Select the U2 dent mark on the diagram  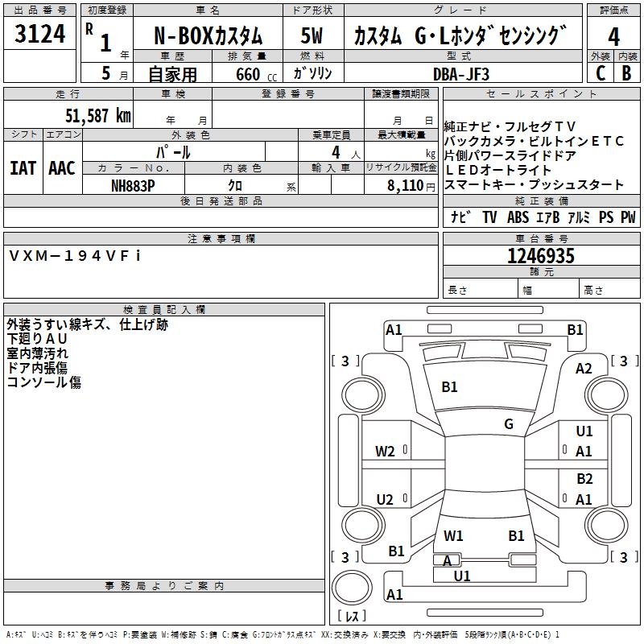coord(385,500)
